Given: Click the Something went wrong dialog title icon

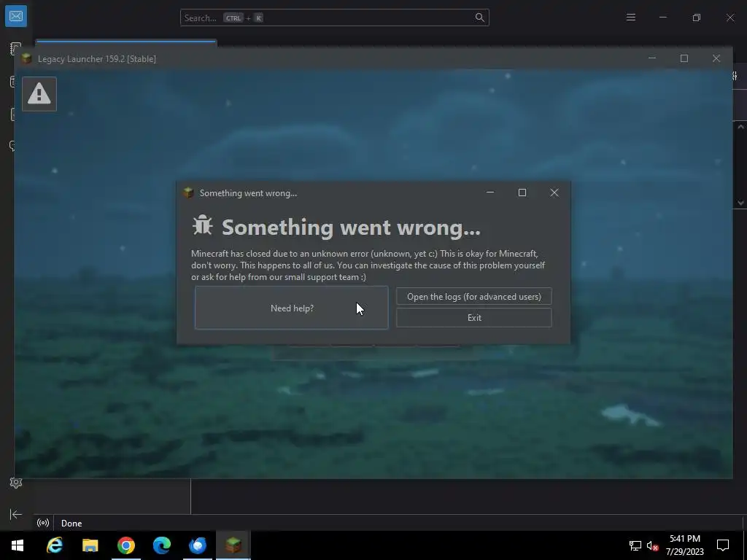Looking at the screenshot, I should (189, 192).
